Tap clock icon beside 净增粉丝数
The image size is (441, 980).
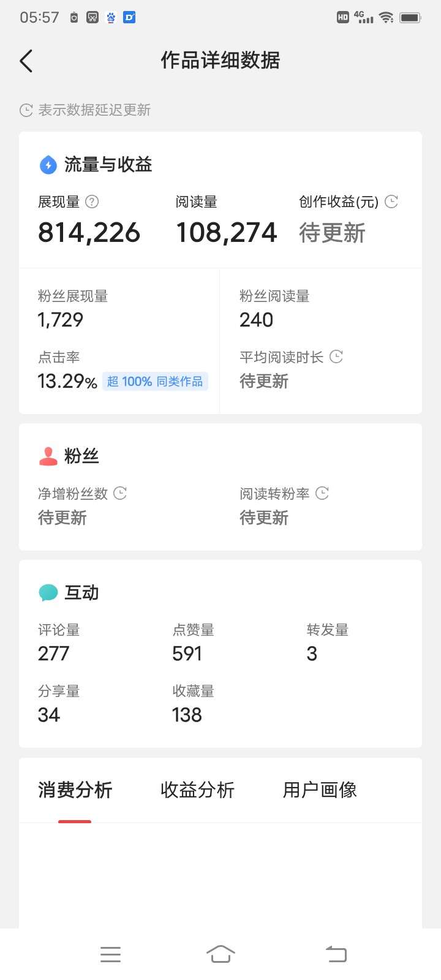coord(120,493)
